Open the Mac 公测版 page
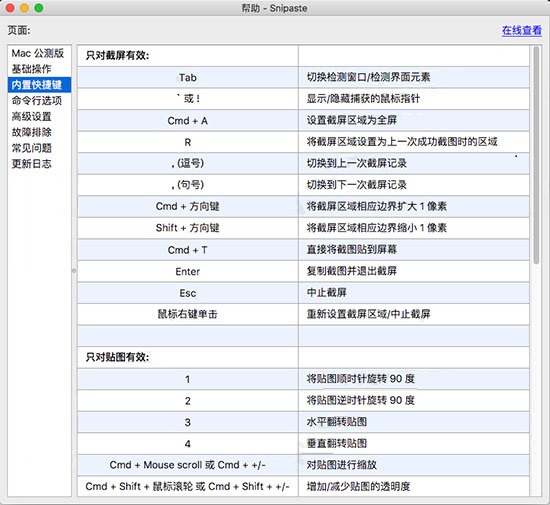The height and width of the screenshot is (505, 550). point(39,53)
